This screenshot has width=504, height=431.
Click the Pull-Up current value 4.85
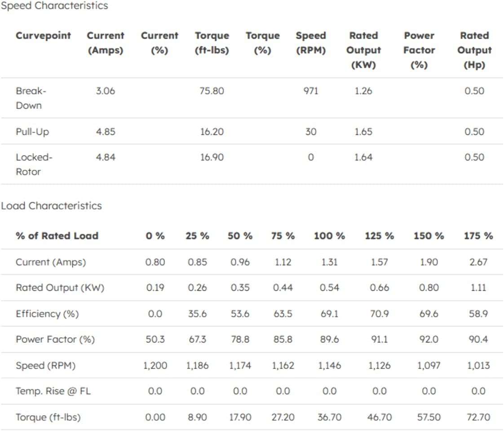[106, 132]
